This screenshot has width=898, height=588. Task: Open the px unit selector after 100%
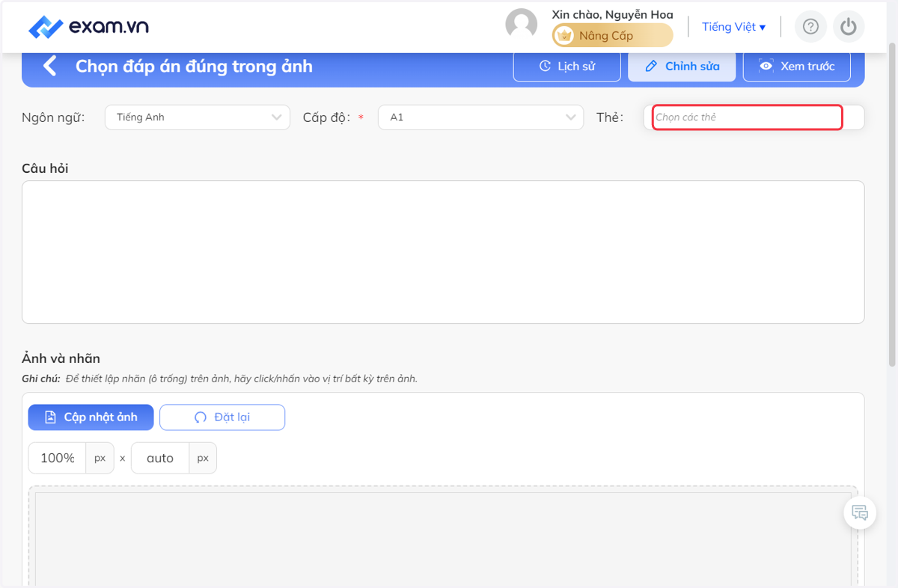[100, 458]
